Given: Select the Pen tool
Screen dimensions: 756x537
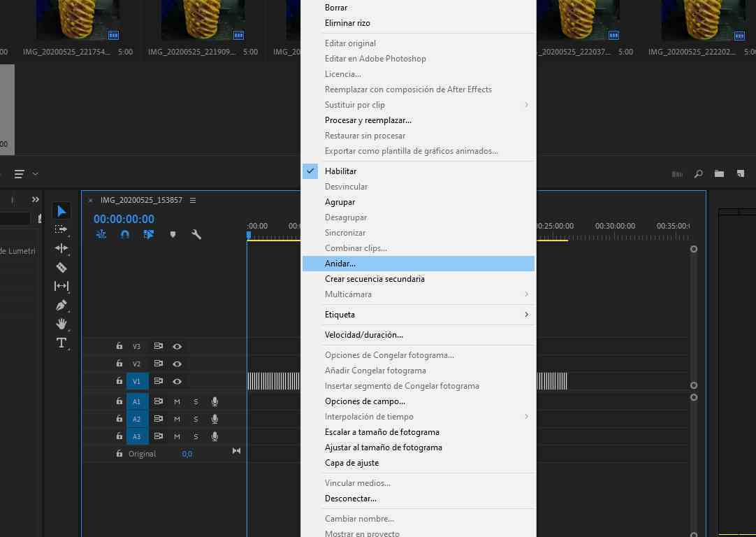Looking at the screenshot, I should pos(61,305).
